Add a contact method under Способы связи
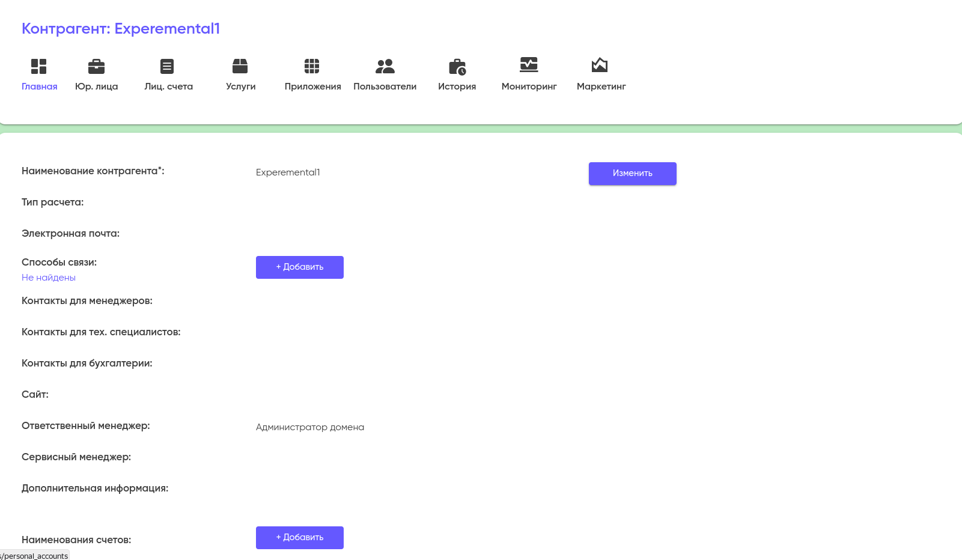This screenshot has height=560, width=962. [299, 267]
